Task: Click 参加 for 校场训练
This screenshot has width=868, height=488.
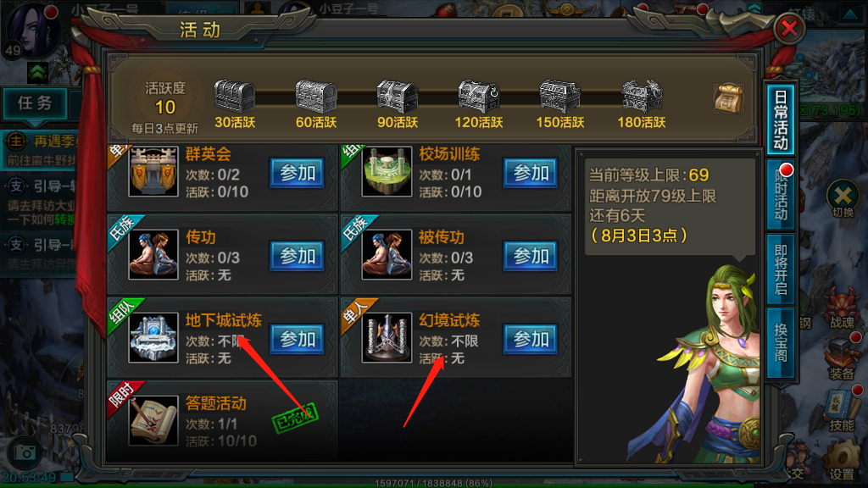Action: point(531,173)
